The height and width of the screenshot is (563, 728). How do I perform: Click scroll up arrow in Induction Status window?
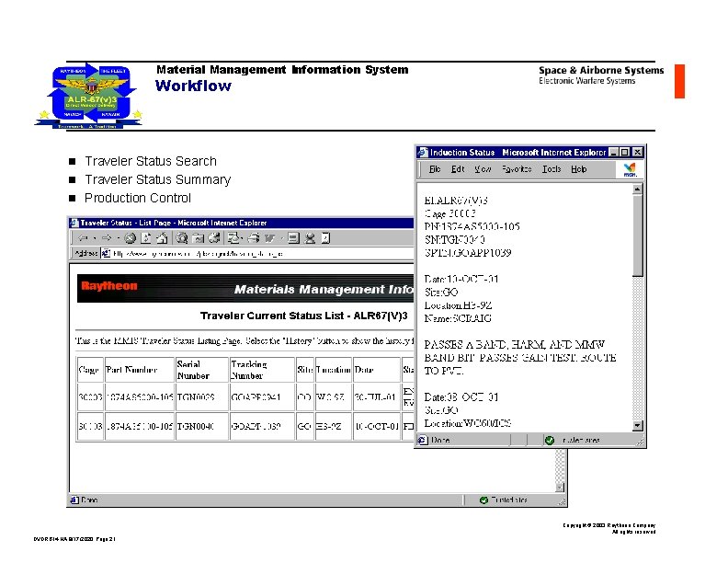pos(638,190)
